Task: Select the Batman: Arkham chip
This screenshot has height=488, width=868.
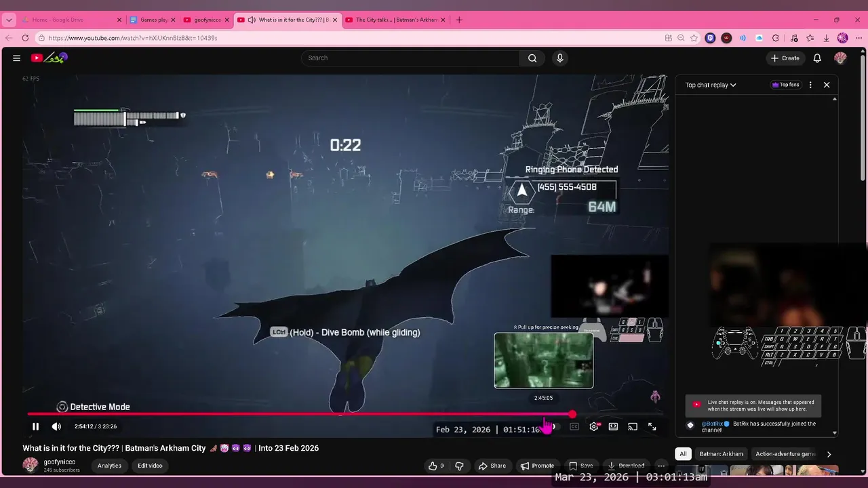Action: tap(721, 454)
